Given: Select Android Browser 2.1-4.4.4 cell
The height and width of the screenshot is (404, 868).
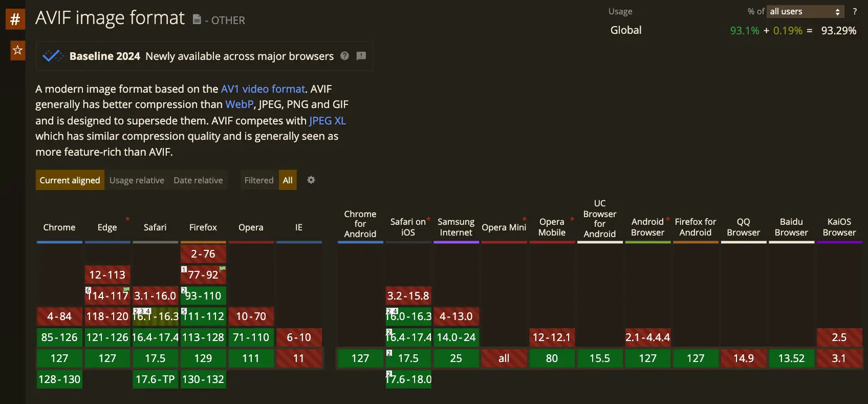Looking at the screenshot, I should click(648, 337).
